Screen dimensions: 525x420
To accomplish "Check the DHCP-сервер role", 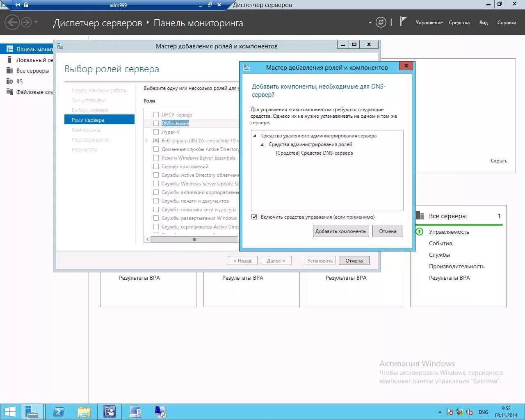I will [156, 115].
